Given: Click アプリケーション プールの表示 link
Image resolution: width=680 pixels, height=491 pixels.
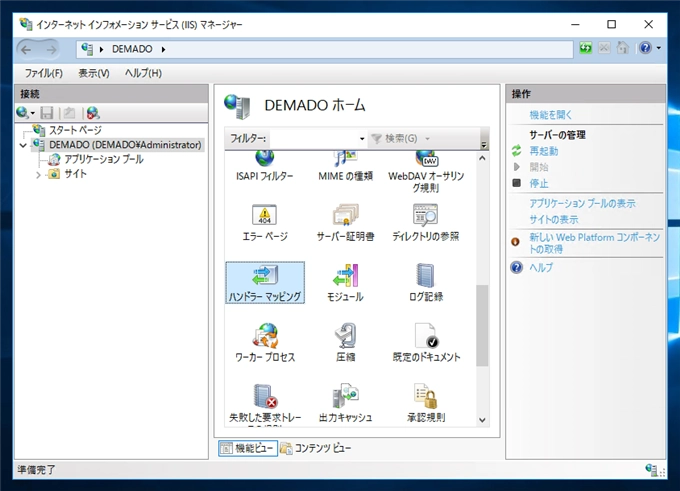Looking at the screenshot, I should pos(582,203).
